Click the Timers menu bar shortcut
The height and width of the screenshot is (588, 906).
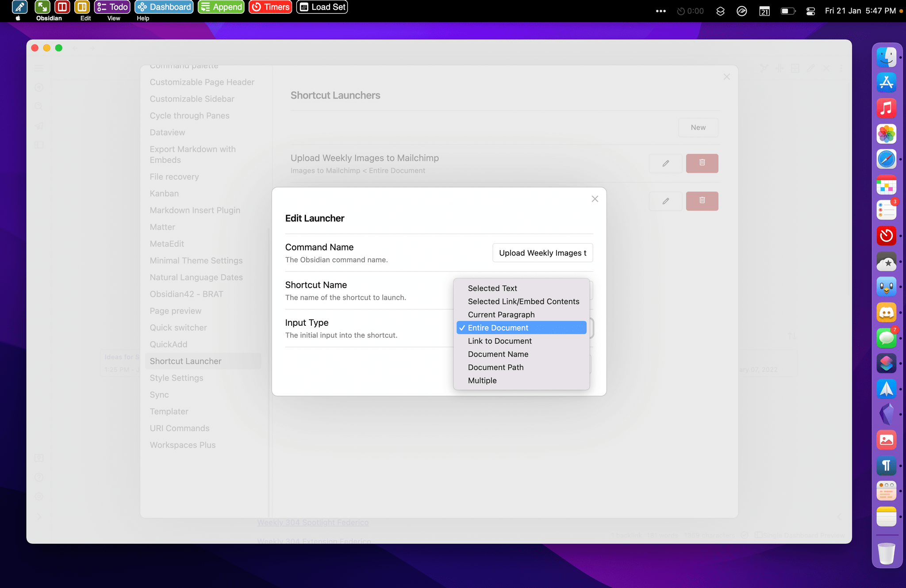270,7
